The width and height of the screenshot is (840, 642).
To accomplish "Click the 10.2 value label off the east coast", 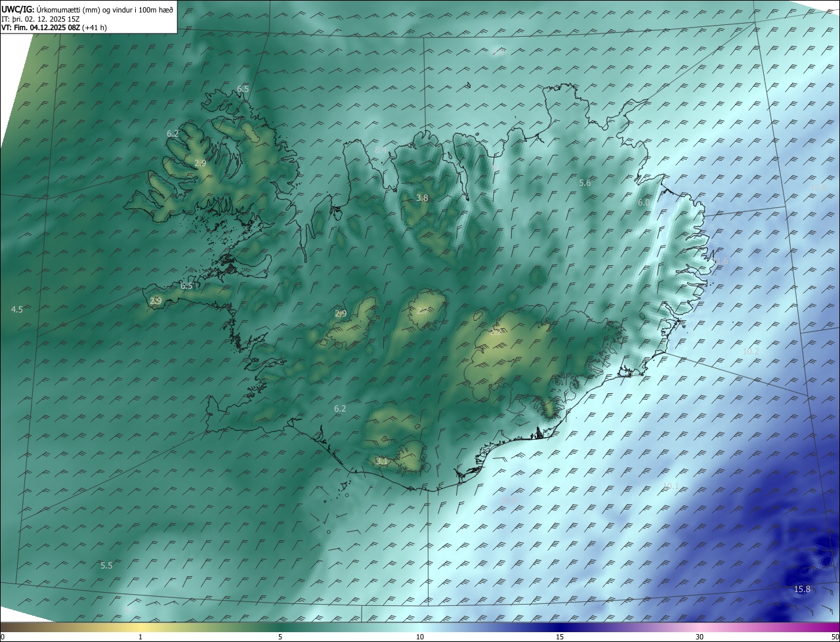I will click(751, 352).
